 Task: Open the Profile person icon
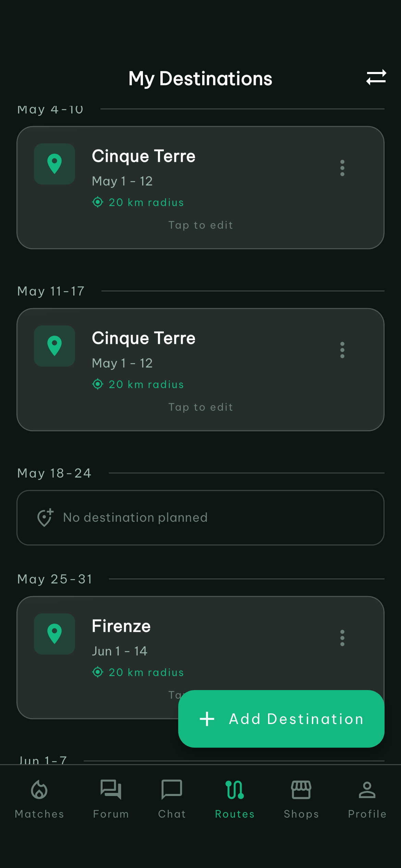click(367, 789)
